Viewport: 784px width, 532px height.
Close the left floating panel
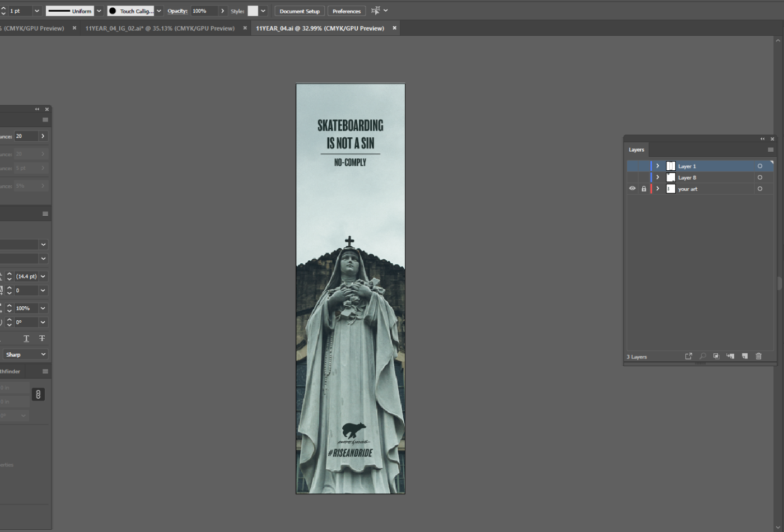click(47, 109)
